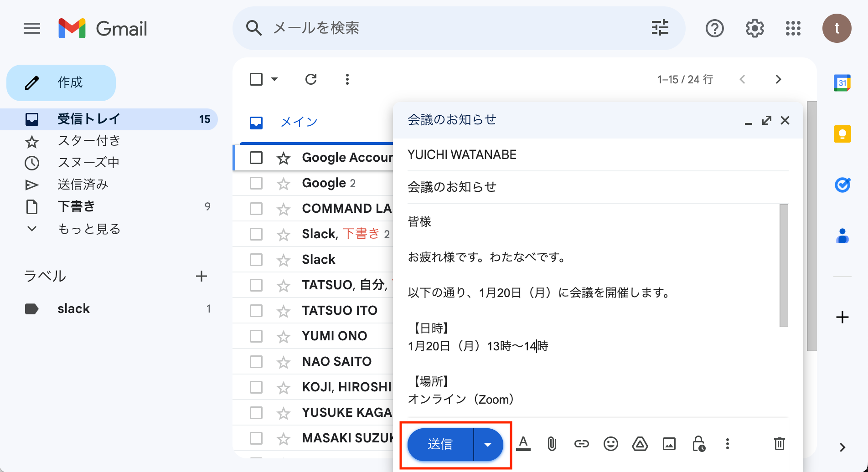This screenshot has width=868, height=472.
Task: Open the inbox toolbar more options menu
Action: [x=347, y=79]
